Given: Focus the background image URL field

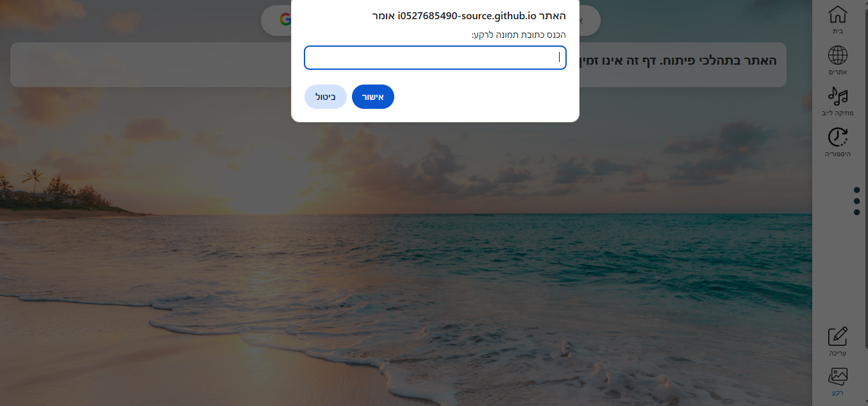Looking at the screenshot, I should point(435,58).
